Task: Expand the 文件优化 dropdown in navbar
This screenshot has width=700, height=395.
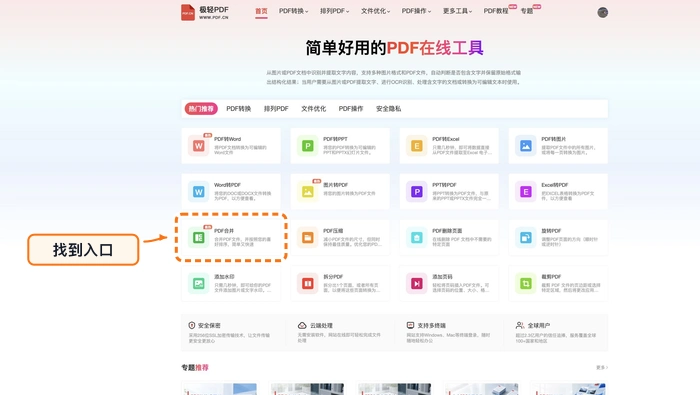Action: point(375,11)
